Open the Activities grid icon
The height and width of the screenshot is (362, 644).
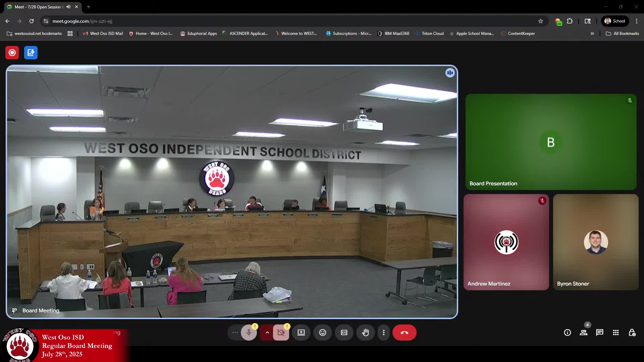(x=616, y=333)
